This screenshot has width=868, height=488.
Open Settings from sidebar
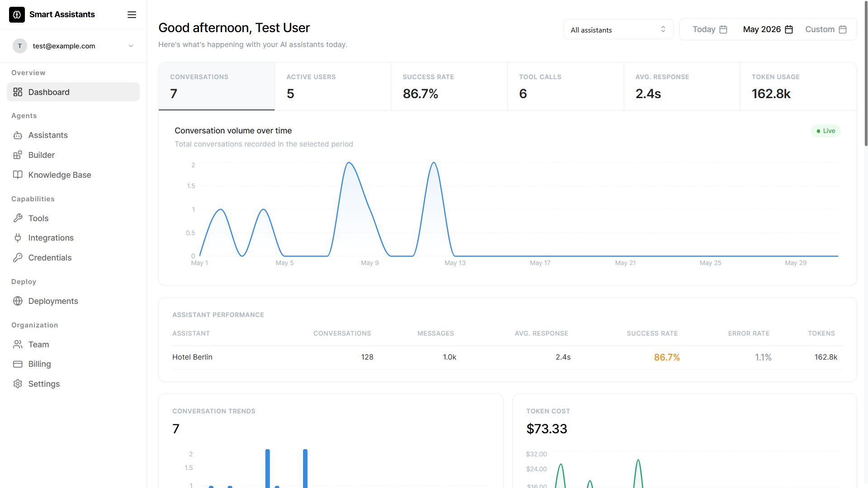(73, 384)
